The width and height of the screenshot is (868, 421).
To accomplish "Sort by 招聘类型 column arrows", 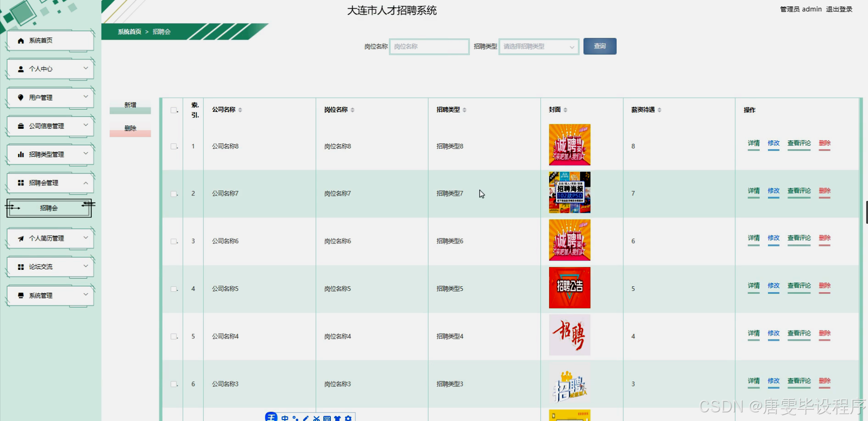I will (x=465, y=110).
